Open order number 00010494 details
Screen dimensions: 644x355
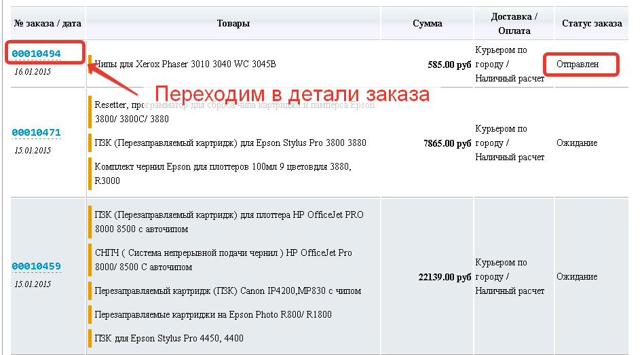36,54
